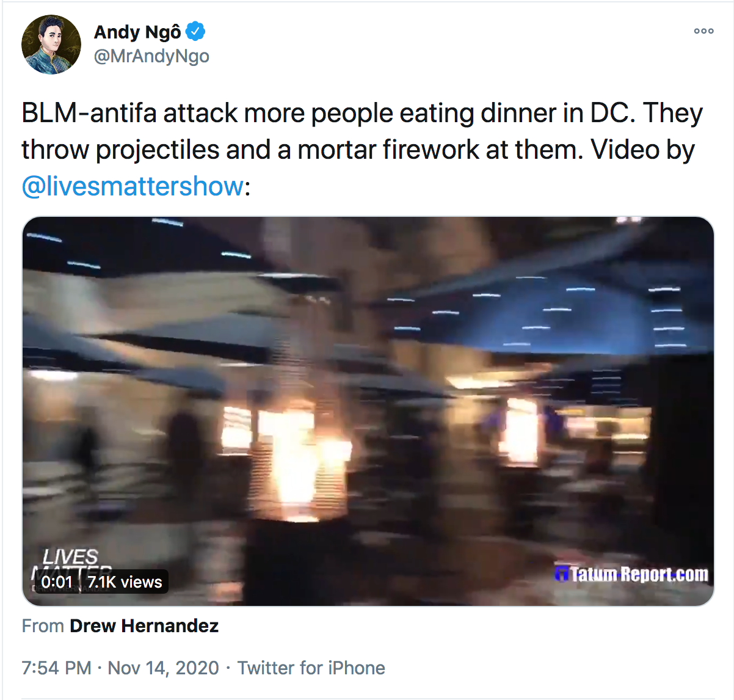Open the @MrAndyNgo handle
The image size is (734, 700).
(x=151, y=56)
